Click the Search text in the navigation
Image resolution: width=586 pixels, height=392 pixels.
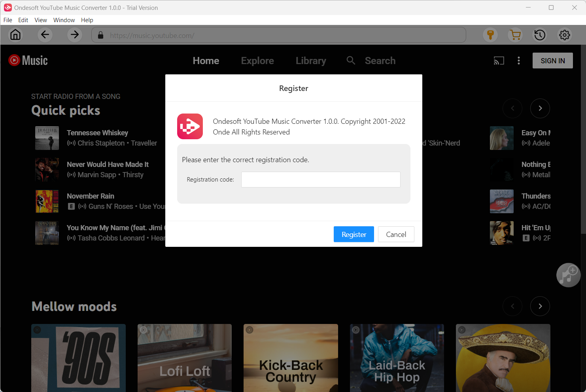[x=380, y=61]
